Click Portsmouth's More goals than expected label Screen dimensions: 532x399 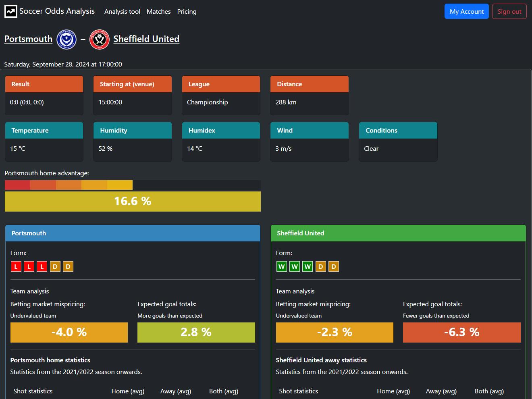(x=170, y=316)
